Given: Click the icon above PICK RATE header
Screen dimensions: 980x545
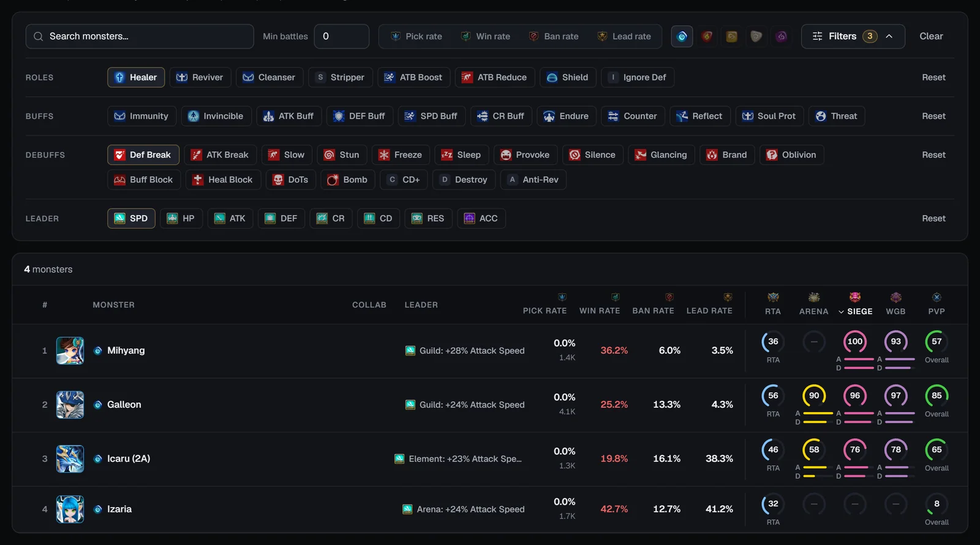Looking at the screenshot, I should click(562, 297).
